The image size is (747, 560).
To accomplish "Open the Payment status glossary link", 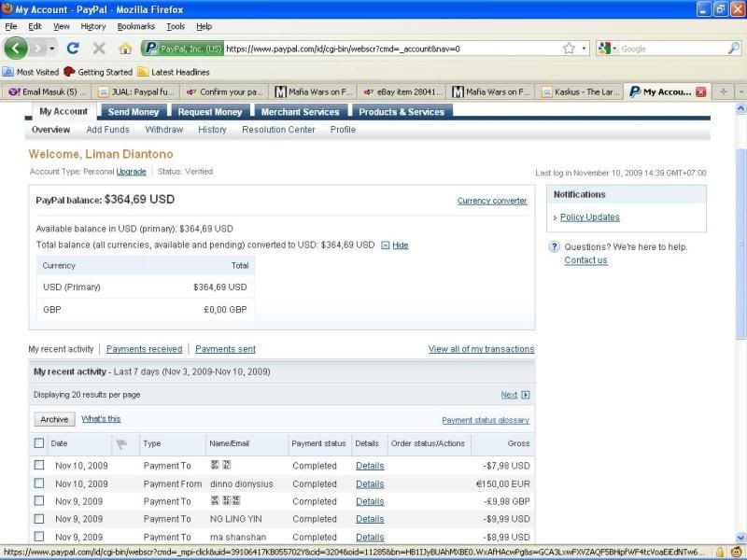I will (x=486, y=420).
